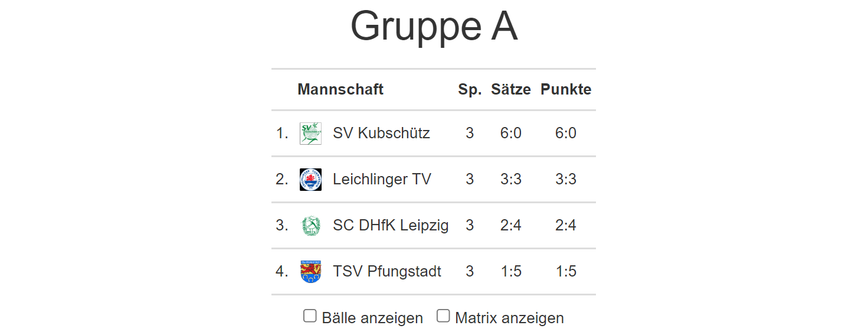
Task: Click the Punkte column header
Action: coord(566,89)
